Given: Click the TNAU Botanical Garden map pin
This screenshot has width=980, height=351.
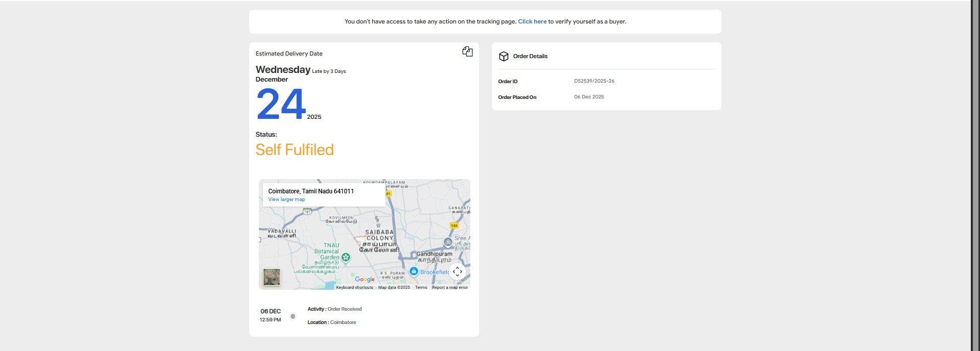Looking at the screenshot, I should click(346, 258).
